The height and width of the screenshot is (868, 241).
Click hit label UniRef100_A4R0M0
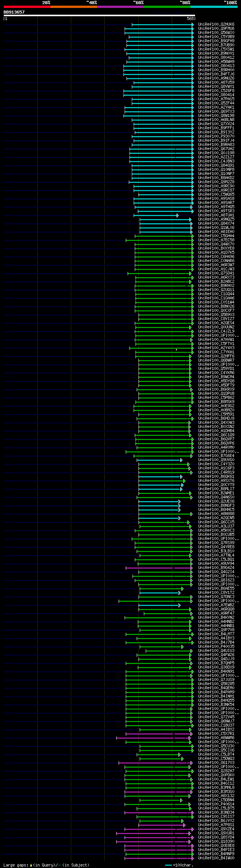[216, 448]
